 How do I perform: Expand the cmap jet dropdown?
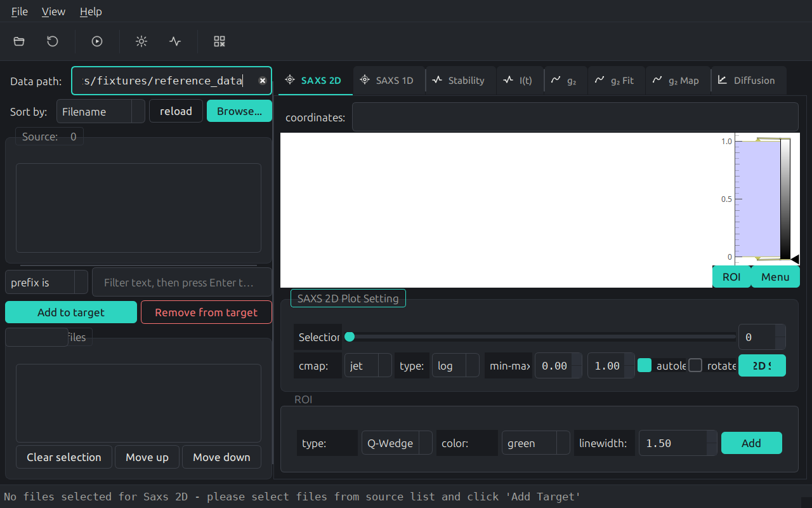pyautogui.click(x=368, y=366)
